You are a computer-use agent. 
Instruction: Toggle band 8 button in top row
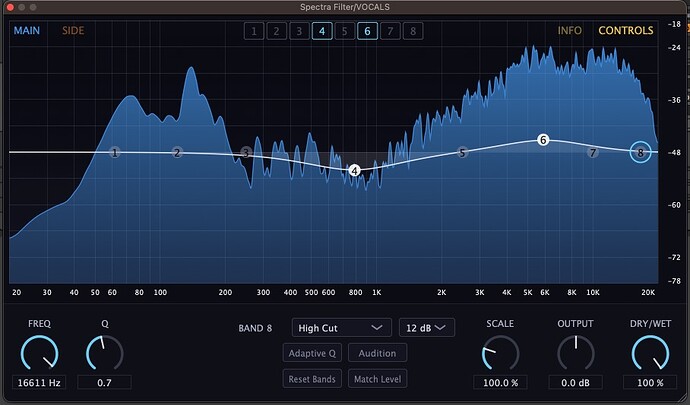(x=413, y=31)
